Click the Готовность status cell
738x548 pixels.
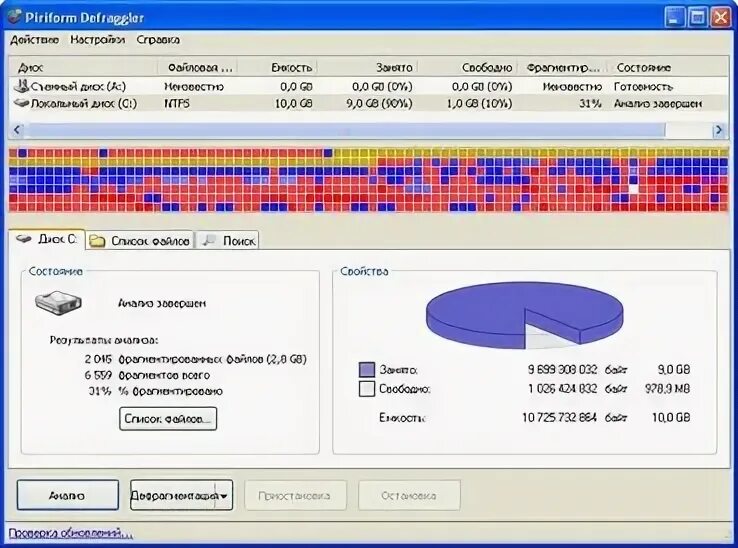coord(643,86)
